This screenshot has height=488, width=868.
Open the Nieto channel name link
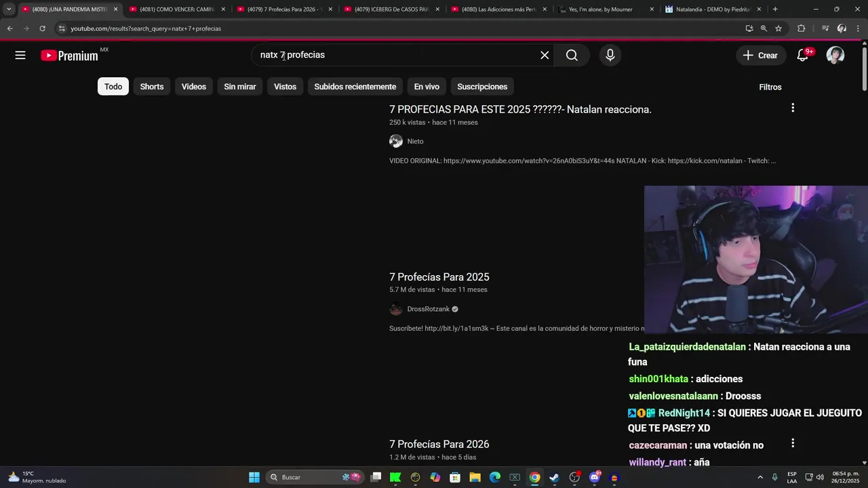click(415, 141)
